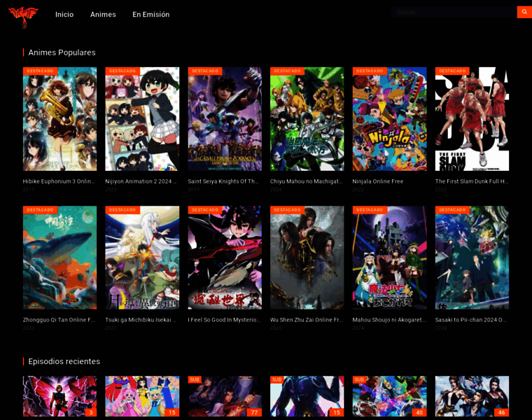Open SUB episode 77 thumbnail

(225, 396)
